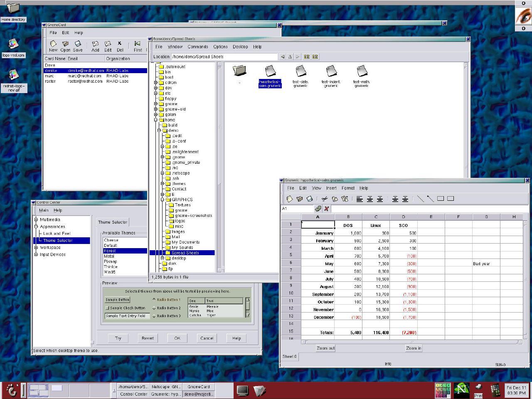
Task: Launch Netscape from the panel N icon
Action: (461, 390)
